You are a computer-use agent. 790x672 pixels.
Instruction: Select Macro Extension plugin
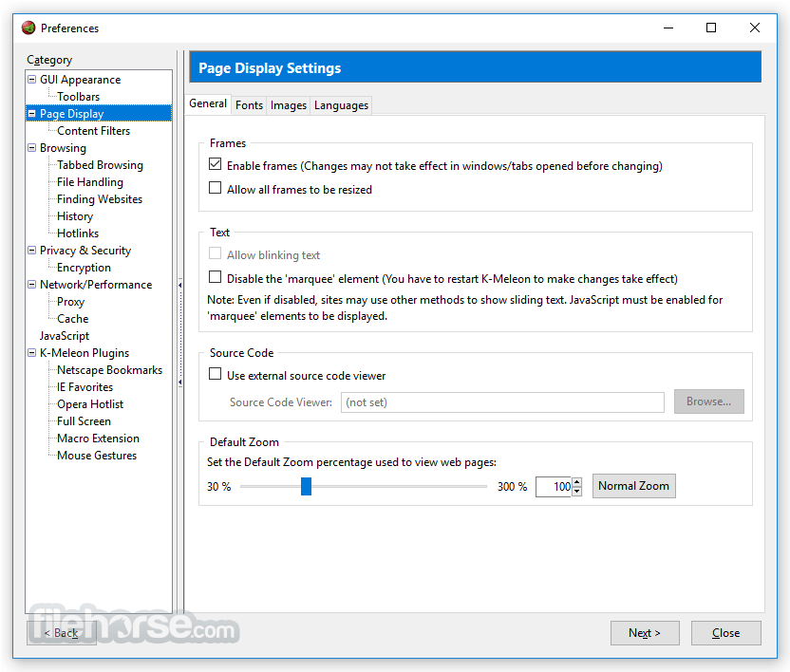pyautogui.click(x=98, y=439)
